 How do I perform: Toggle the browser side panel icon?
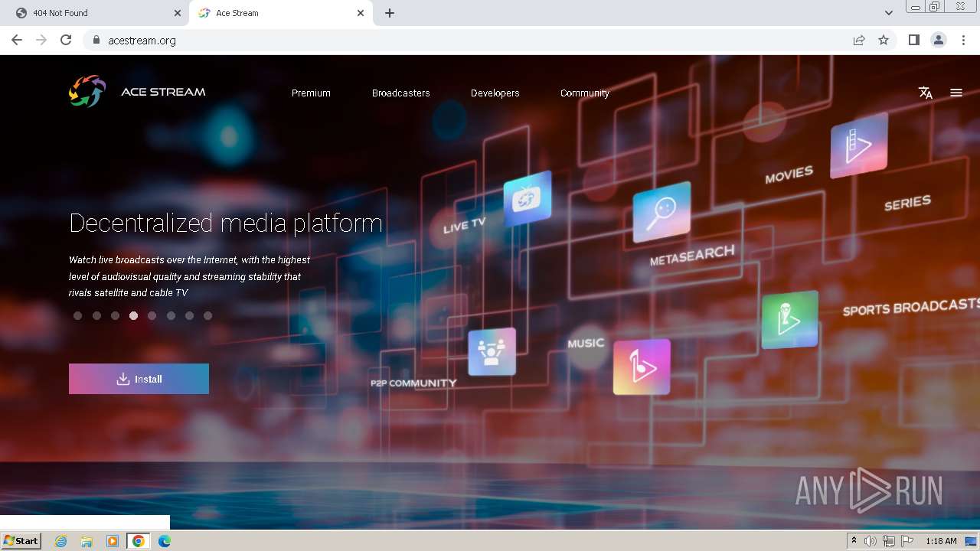914,40
